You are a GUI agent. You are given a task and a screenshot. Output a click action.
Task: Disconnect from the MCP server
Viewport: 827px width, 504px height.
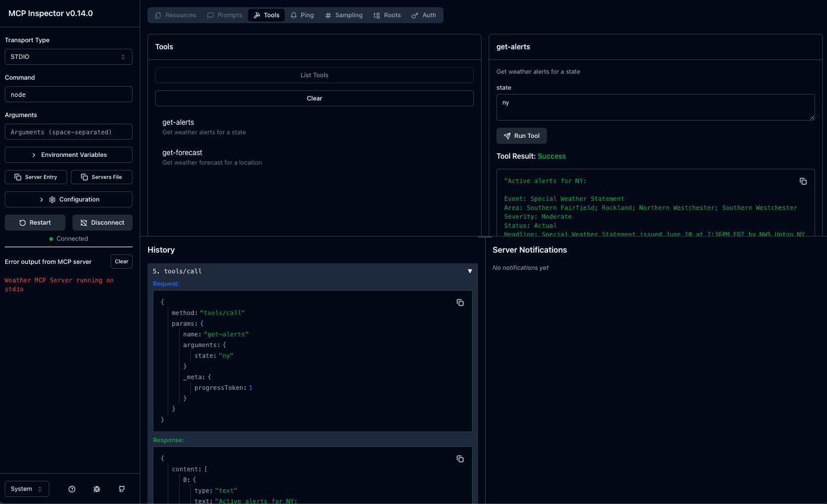coord(102,222)
